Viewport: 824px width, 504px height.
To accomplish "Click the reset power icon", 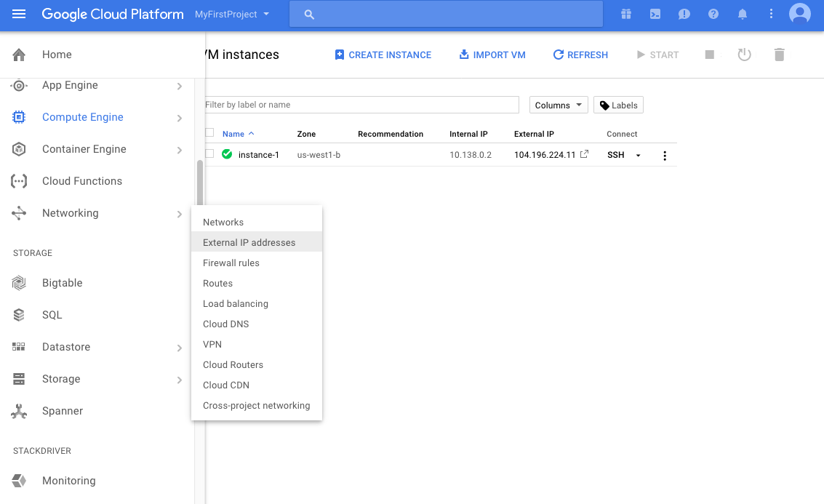I will click(x=744, y=55).
